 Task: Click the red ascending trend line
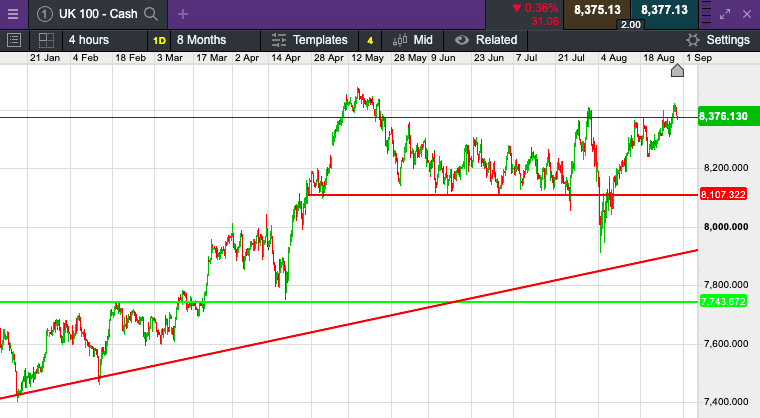[x=349, y=324]
